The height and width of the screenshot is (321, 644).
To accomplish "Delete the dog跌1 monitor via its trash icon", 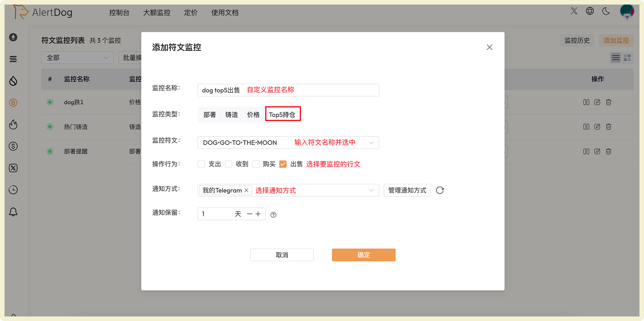I will [x=608, y=102].
